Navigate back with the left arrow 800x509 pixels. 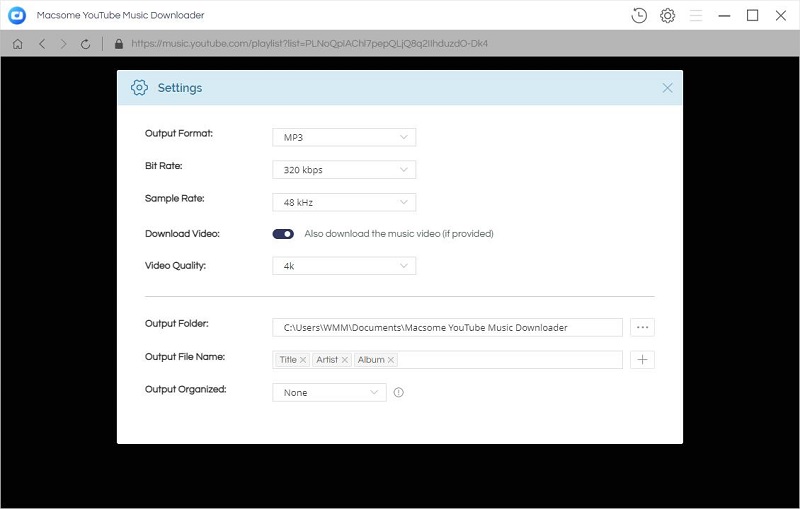click(42, 44)
